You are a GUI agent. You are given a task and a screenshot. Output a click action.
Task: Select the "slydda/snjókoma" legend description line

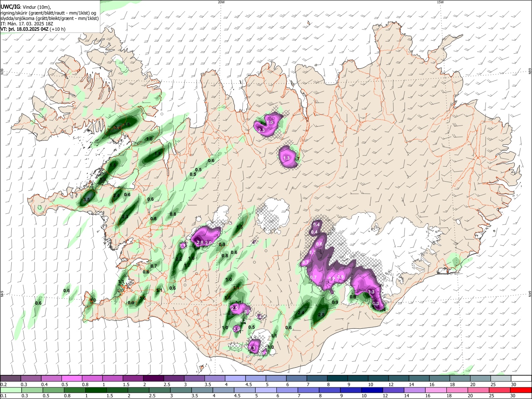49,18
